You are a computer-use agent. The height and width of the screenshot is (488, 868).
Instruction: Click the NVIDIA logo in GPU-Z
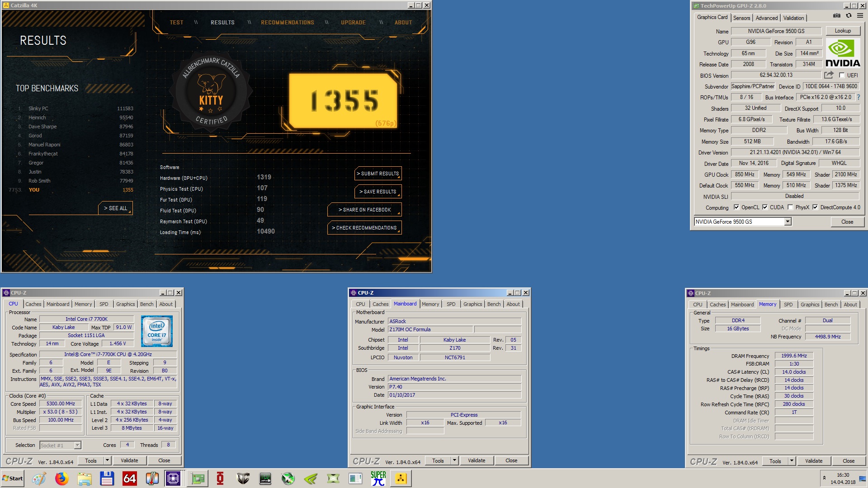click(843, 53)
